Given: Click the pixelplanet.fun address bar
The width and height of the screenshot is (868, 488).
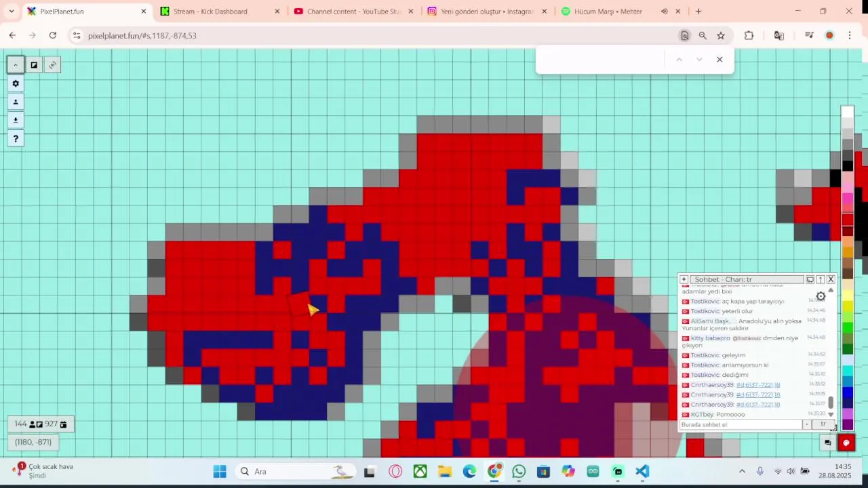Looking at the screenshot, I should [x=380, y=35].
